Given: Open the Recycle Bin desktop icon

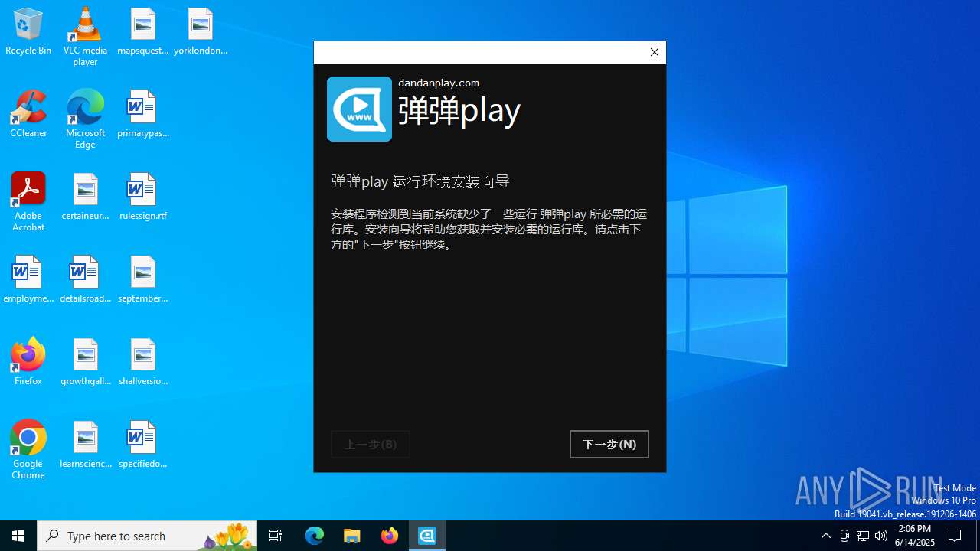Looking at the screenshot, I should pos(28,32).
